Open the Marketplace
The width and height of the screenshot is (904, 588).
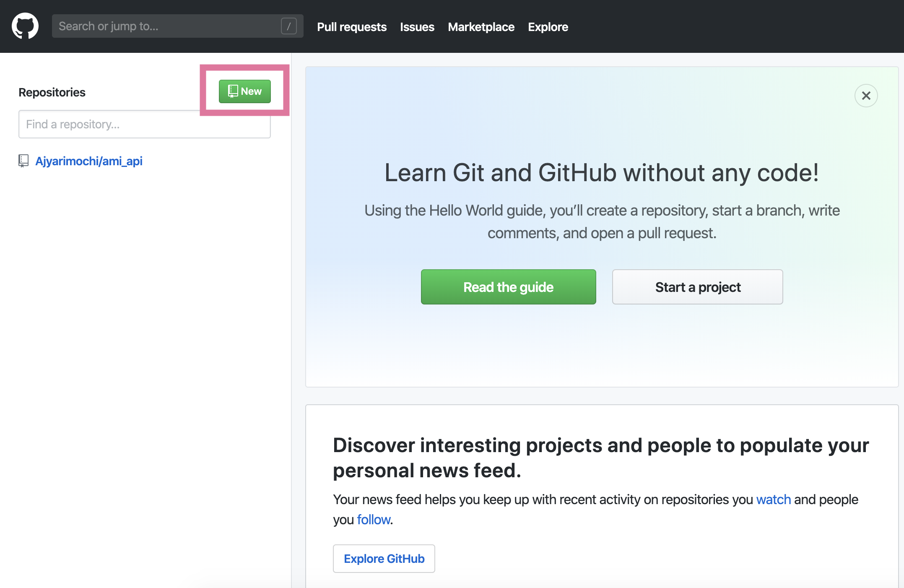(481, 26)
